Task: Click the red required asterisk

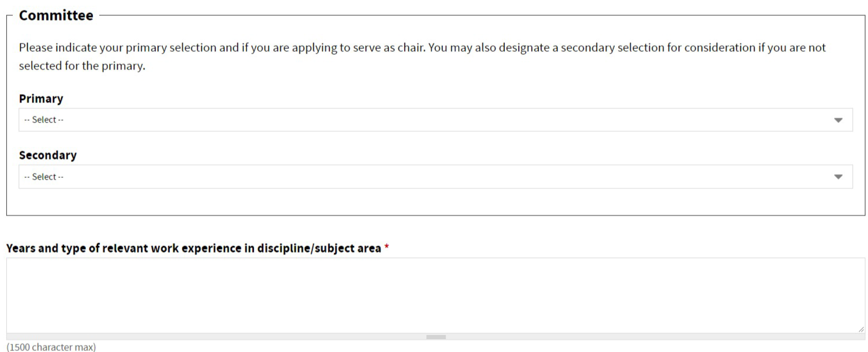Action: click(387, 247)
